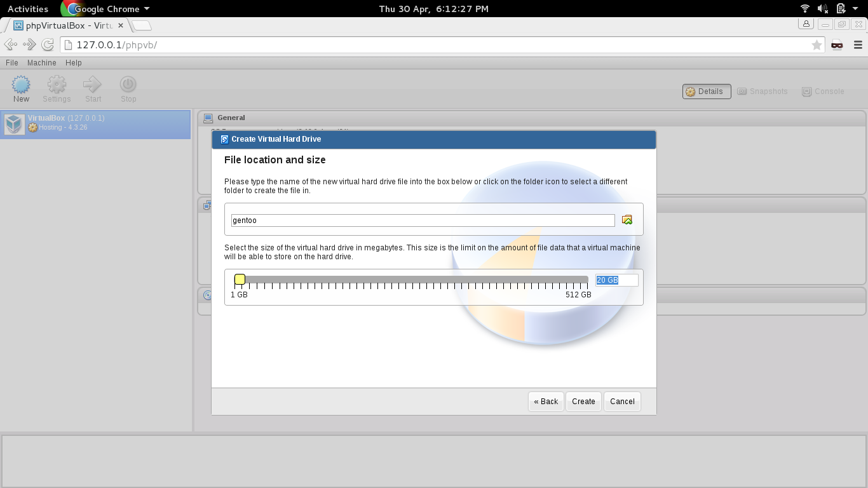Click the 20 GB size input box
Viewport: 868px width, 488px height.
click(616, 280)
